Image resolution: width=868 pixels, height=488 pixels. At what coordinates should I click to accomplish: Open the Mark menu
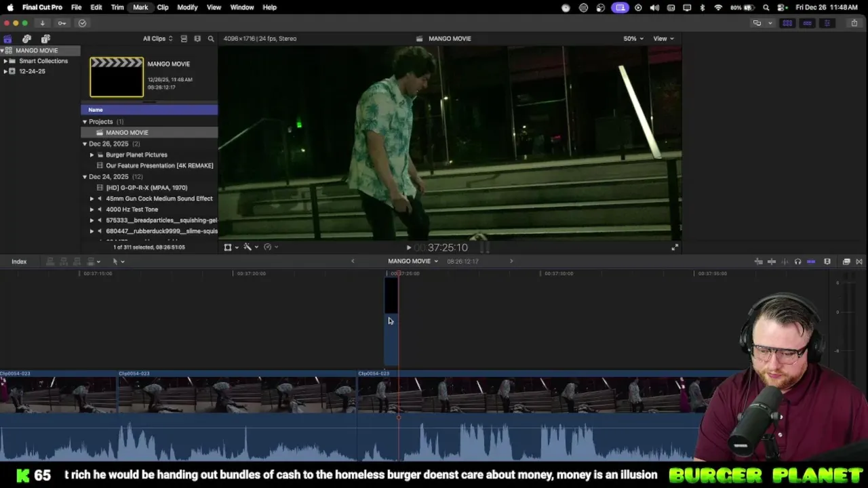tap(140, 7)
